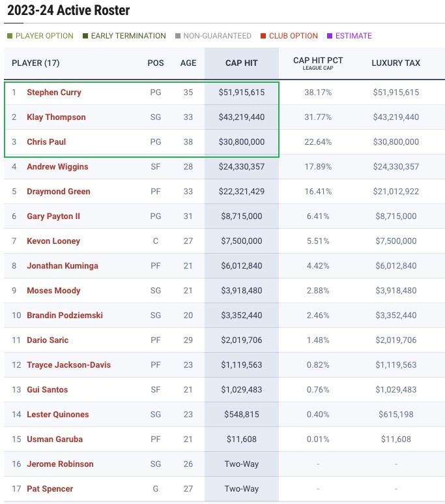Open Klay Thompson's player link

click(56, 117)
